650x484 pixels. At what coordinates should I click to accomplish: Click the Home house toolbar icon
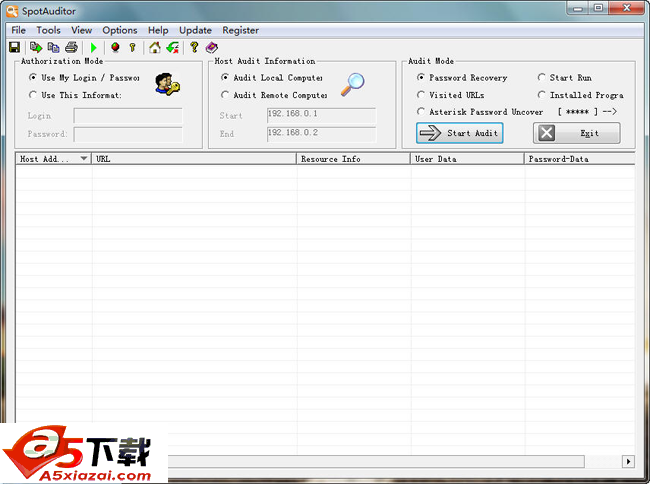154,47
